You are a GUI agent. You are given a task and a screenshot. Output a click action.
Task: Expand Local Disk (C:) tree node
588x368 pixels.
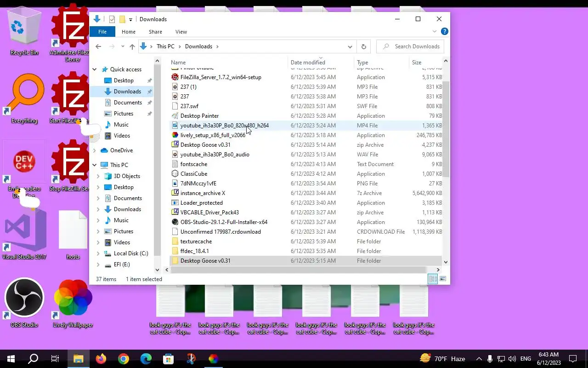[x=98, y=253]
